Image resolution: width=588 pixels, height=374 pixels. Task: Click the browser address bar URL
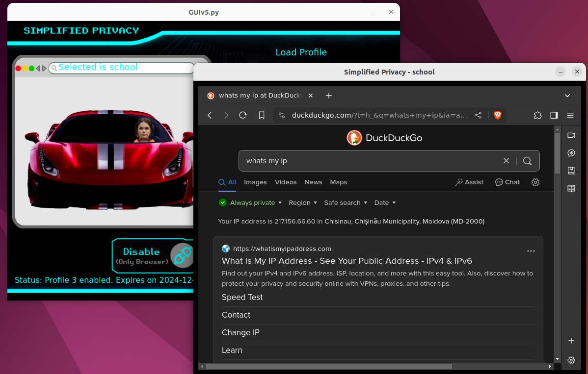coord(379,115)
